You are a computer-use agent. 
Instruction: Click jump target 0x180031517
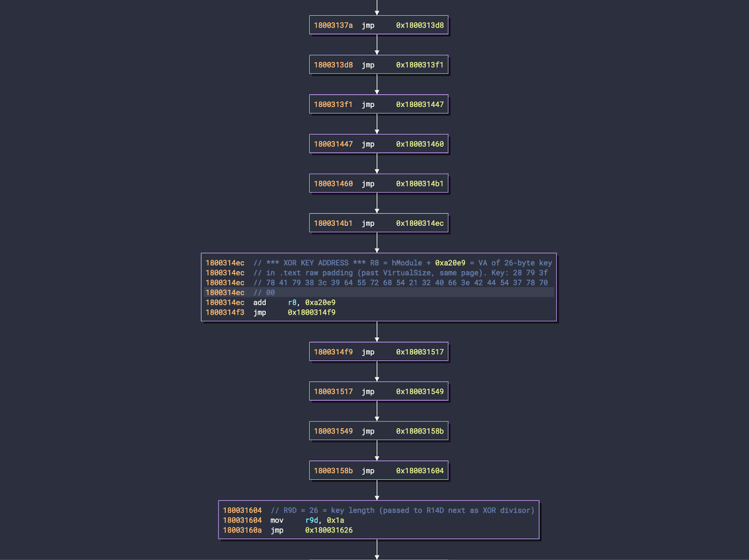click(x=419, y=352)
